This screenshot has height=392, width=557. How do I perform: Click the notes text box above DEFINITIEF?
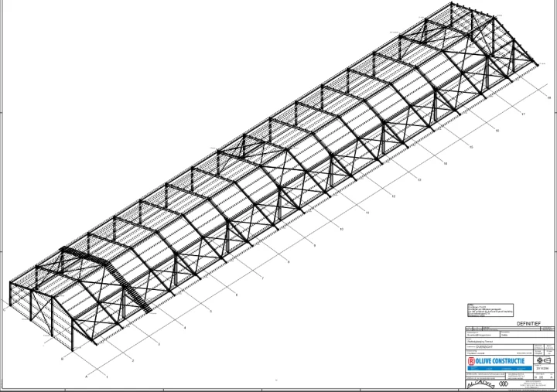click(490, 311)
